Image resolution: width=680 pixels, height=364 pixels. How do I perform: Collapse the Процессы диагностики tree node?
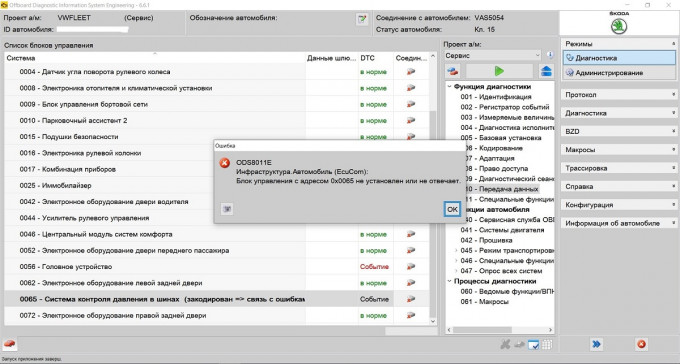click(449, 281)
